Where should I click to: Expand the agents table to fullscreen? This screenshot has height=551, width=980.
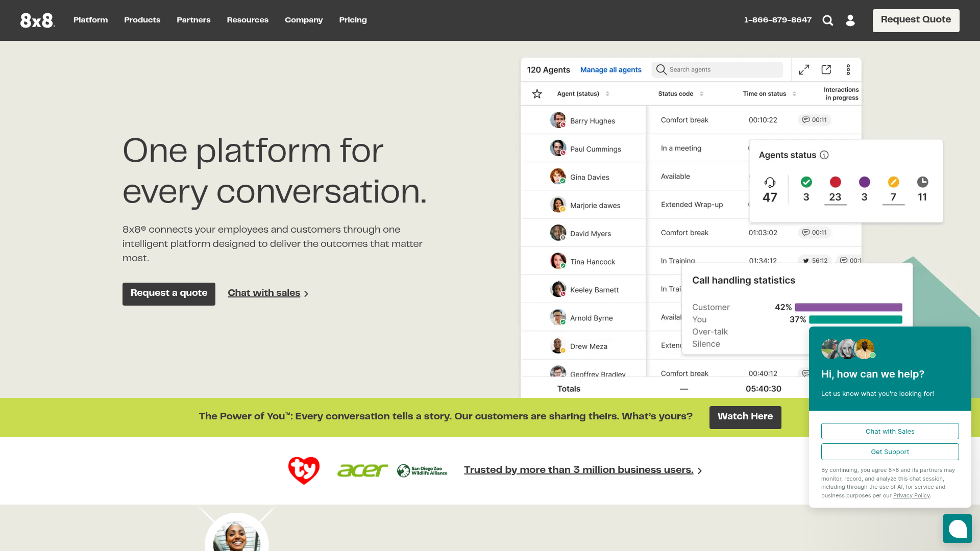(804, 69)
